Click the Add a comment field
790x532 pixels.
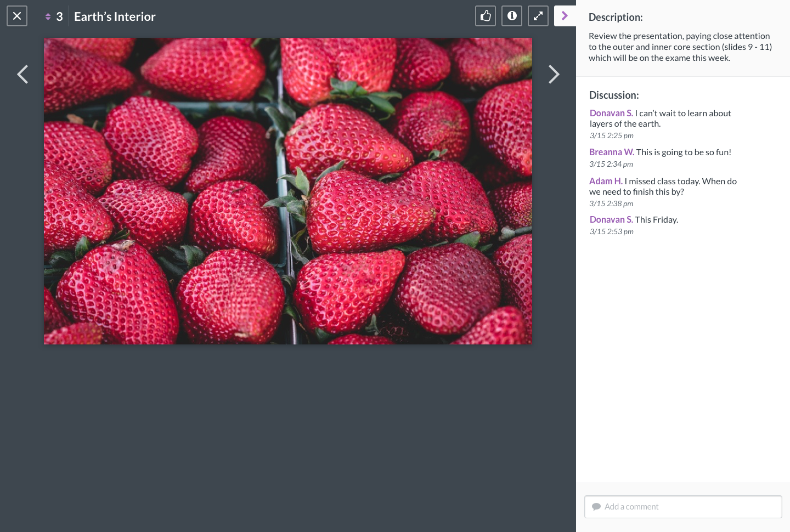click(683, 507)
